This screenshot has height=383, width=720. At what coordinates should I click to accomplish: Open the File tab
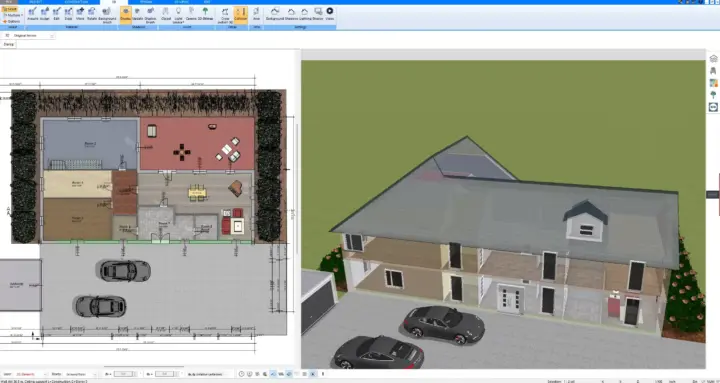(9, 2)
